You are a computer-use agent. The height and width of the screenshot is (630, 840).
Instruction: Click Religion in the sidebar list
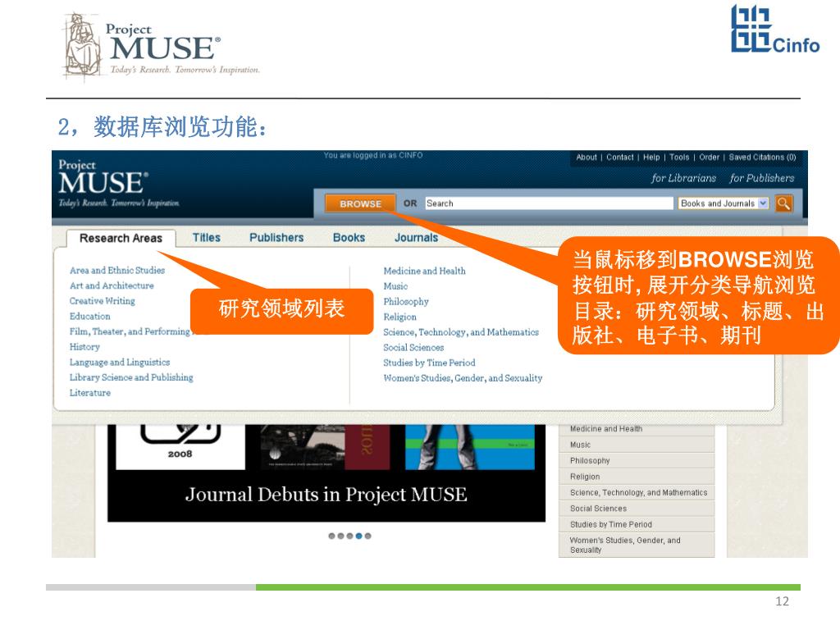(637, 477)
